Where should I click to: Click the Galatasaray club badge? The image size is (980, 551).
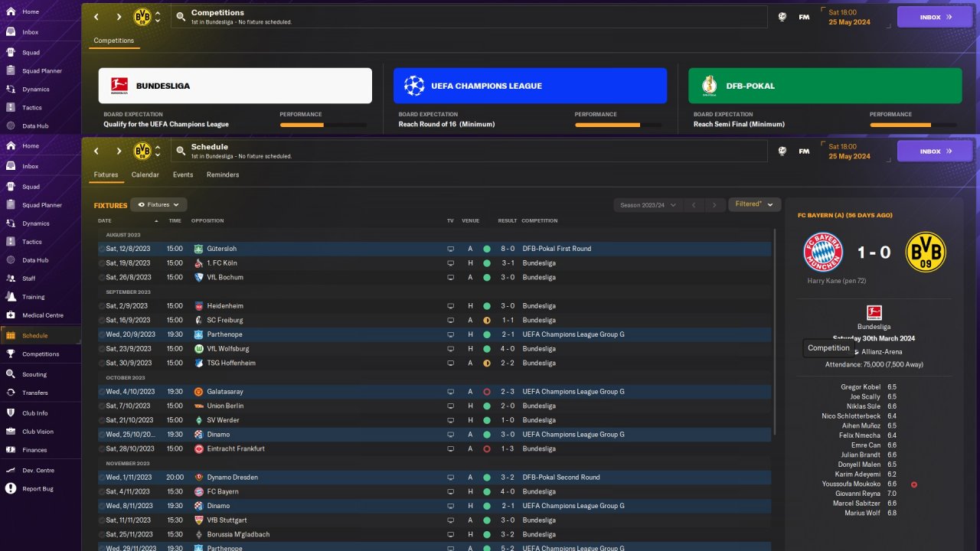(198, 392)
